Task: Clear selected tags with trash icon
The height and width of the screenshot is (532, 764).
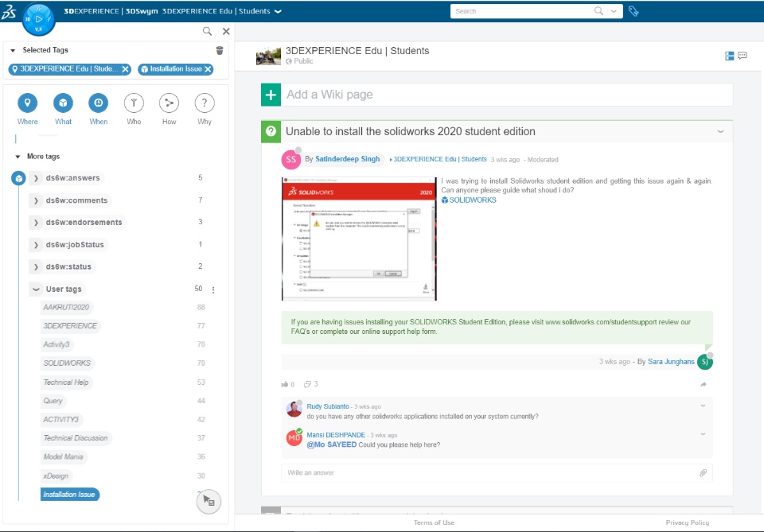Action: pos(220,50)
